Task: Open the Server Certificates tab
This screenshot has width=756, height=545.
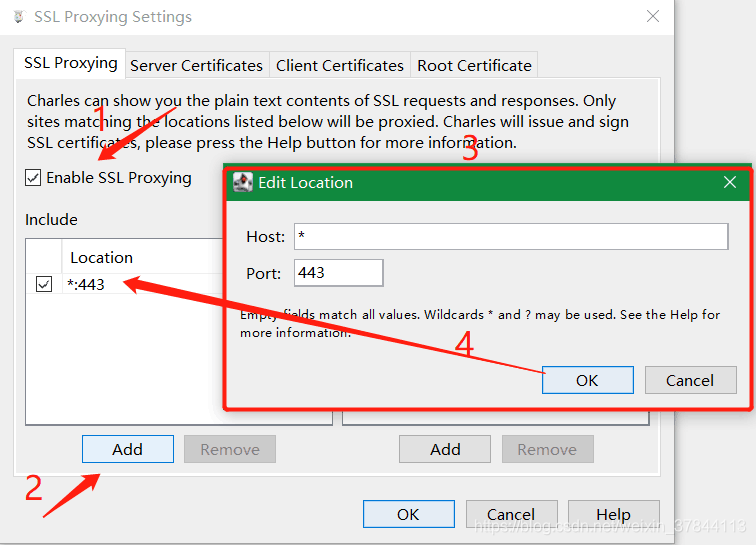Action: tap(197, 66)
